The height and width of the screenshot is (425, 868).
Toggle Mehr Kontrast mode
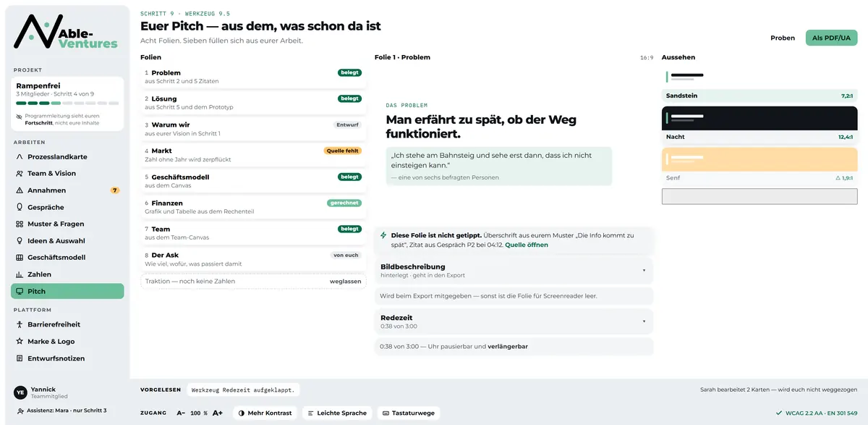[265, 413]
